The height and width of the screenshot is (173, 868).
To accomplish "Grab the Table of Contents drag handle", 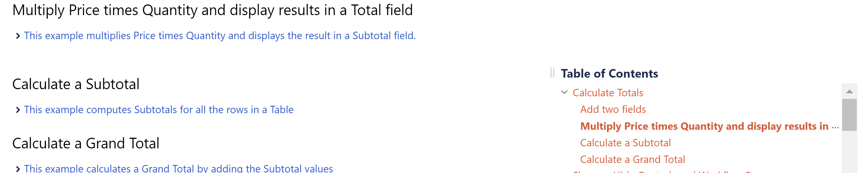I will point(552,73).
